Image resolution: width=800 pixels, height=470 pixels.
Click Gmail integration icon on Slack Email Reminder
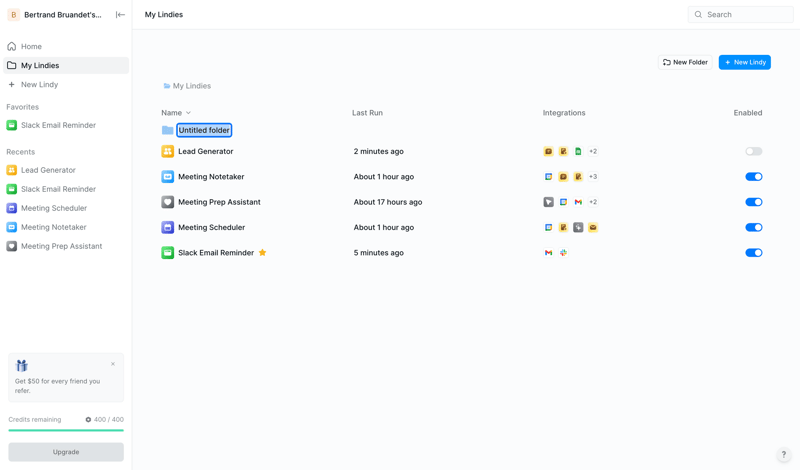548,253
